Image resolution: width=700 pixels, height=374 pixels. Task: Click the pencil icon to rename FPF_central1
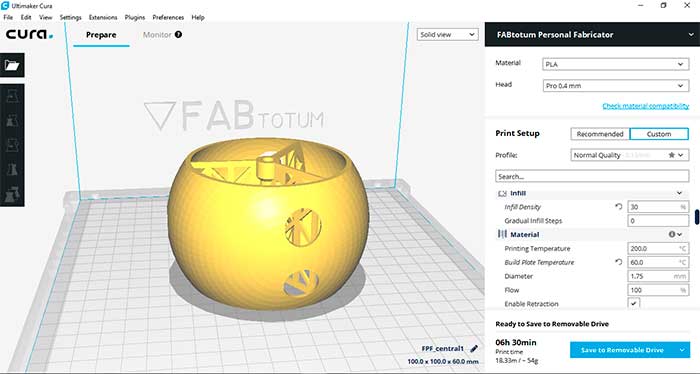pyautogui.click(x=474, y=349)
